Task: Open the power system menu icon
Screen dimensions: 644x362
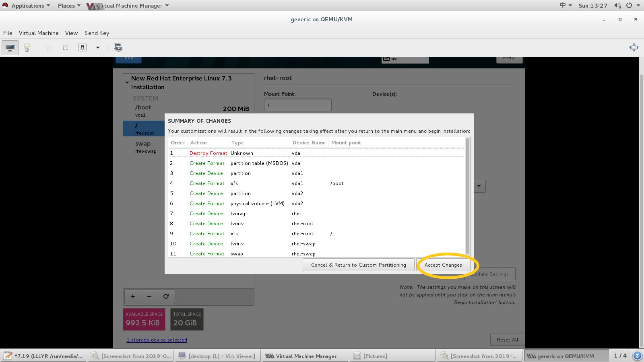Action: tap(629, 5)
